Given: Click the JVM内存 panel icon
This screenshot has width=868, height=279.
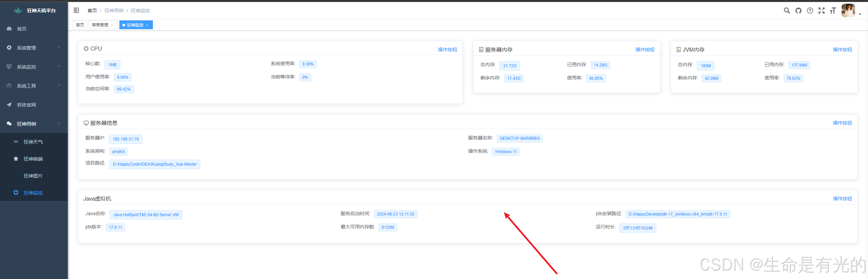Looking at the screenshot, I should pos(678,50).
